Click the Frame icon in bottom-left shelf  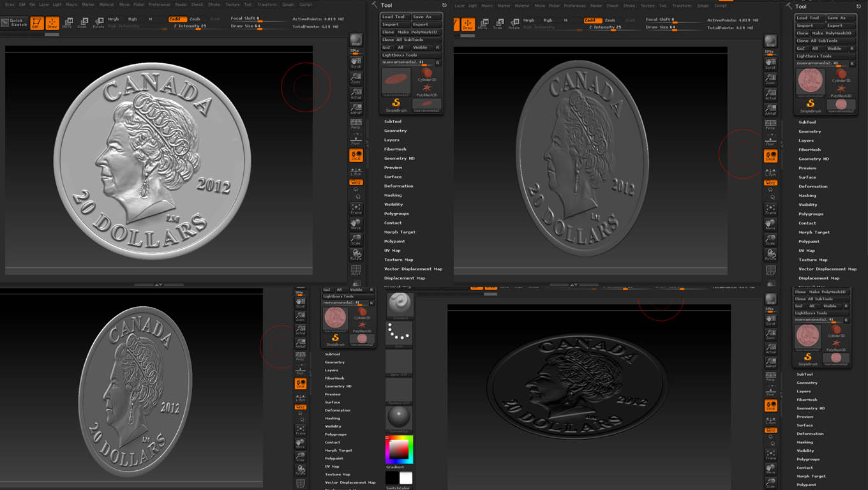tap(300, 431)
